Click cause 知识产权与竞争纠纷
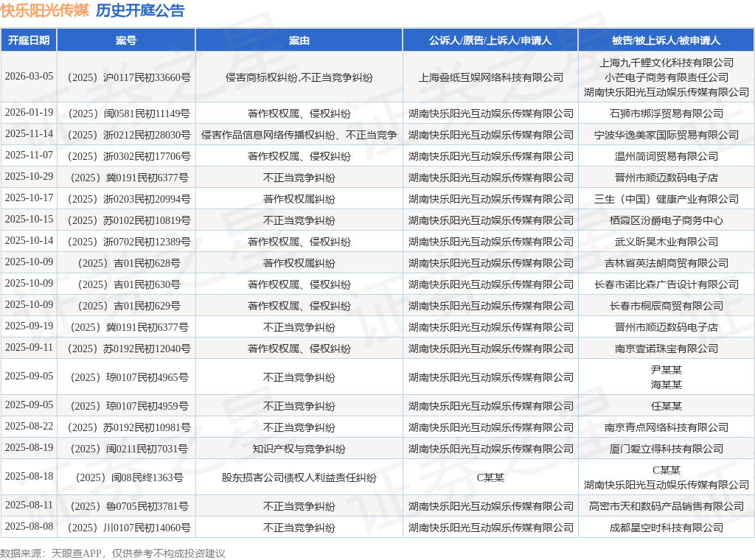Screen dimensions: 755x560 pos(299,449)
